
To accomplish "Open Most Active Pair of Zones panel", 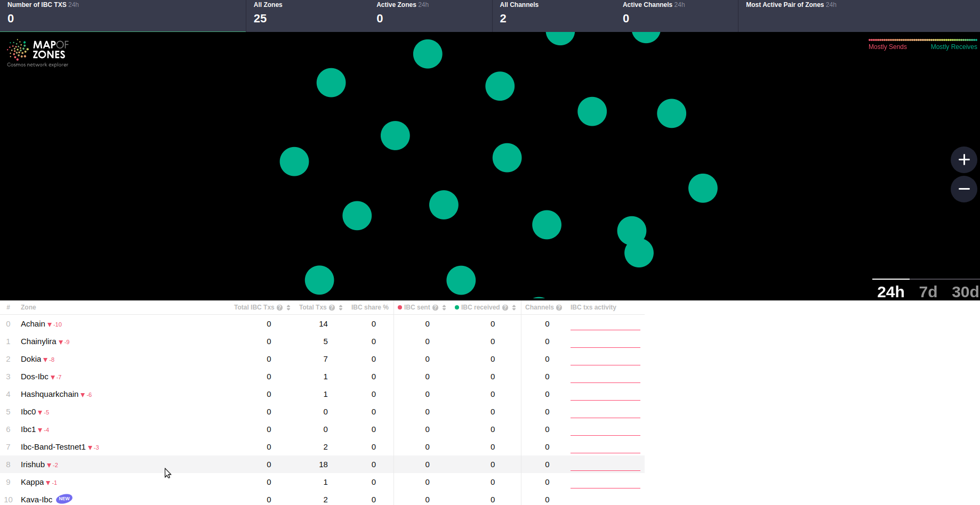I will (859, 15).
